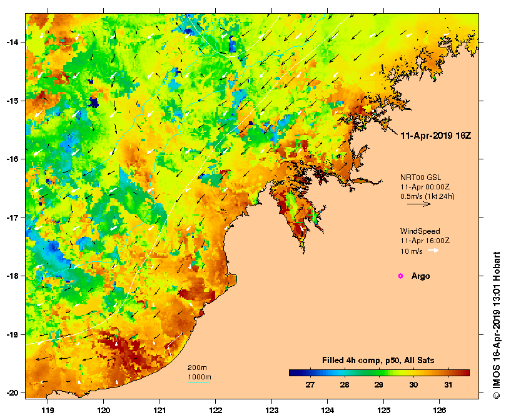This screenshot has height=420, width=506.
Task: Click the longitude axis label 126
Action: 440,411
